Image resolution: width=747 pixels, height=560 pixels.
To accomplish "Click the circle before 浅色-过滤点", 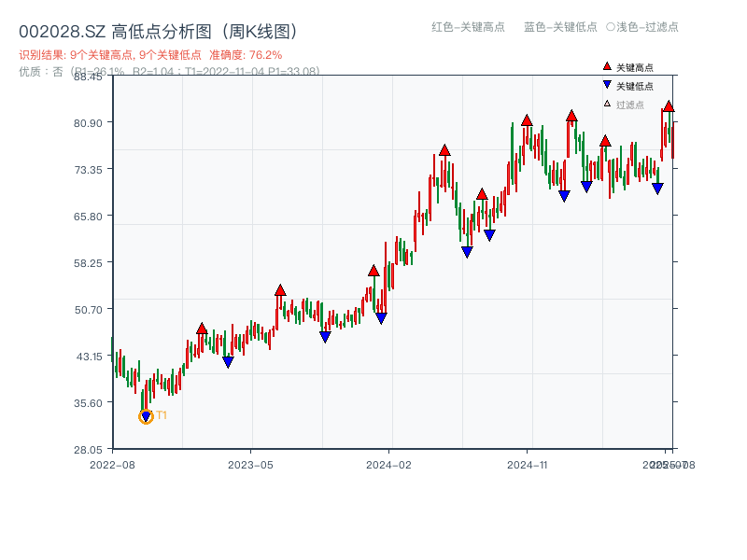I will click(x=611, y=27).
